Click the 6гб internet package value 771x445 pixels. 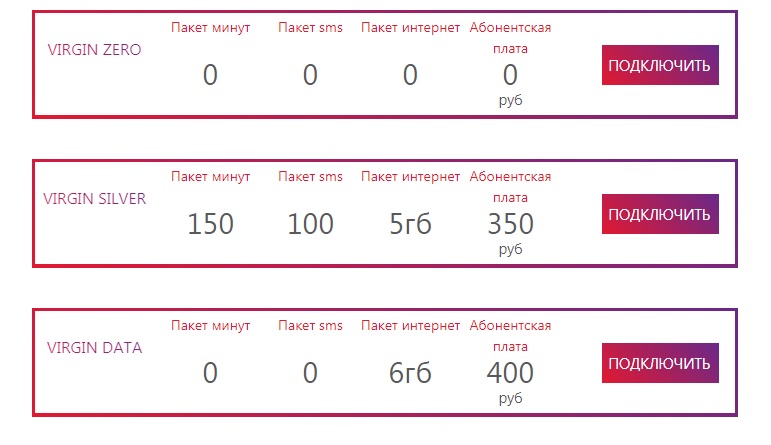(x=410, y=373)
